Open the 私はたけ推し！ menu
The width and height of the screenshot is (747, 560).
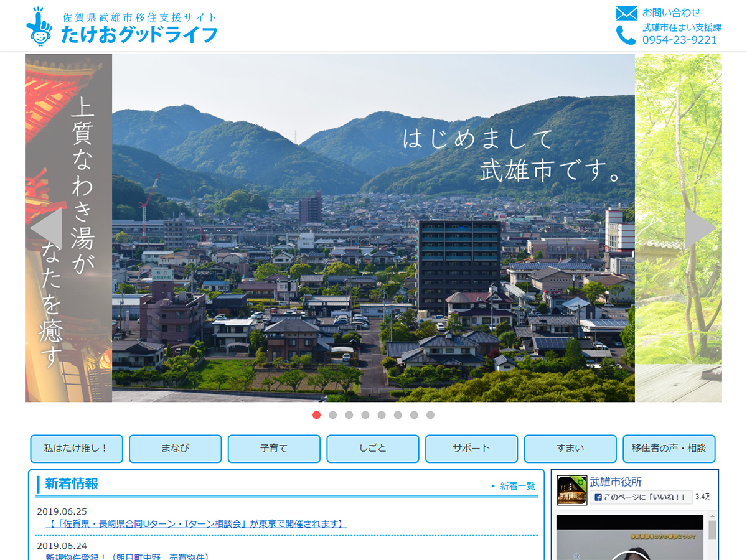click(x=77, y=449)
